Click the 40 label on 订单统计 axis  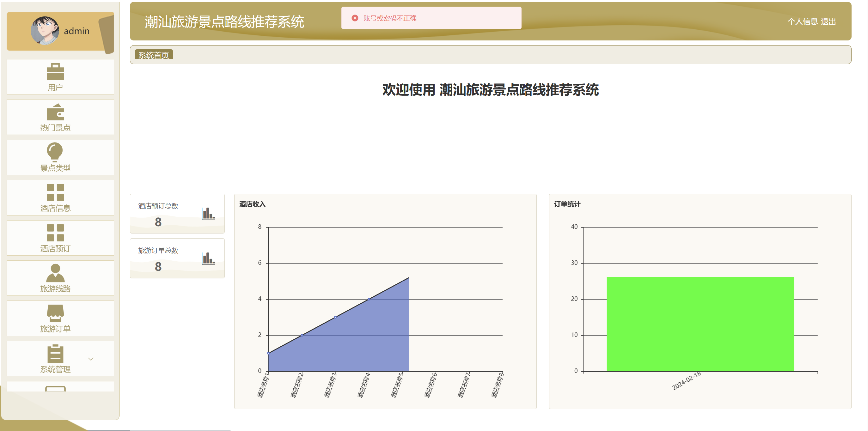click(574, 227)
